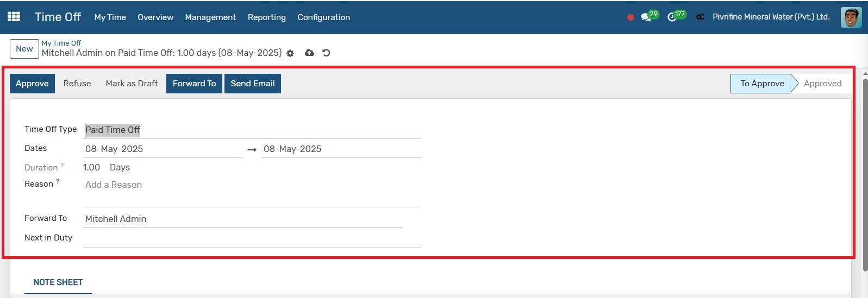
Task: Create a new time off with the New button
Action: click(x=24, y=49)
